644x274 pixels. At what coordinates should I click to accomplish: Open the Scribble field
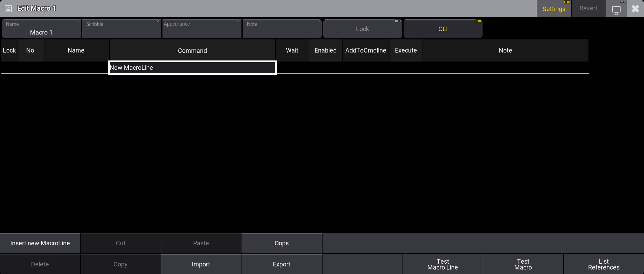point(121,29)
